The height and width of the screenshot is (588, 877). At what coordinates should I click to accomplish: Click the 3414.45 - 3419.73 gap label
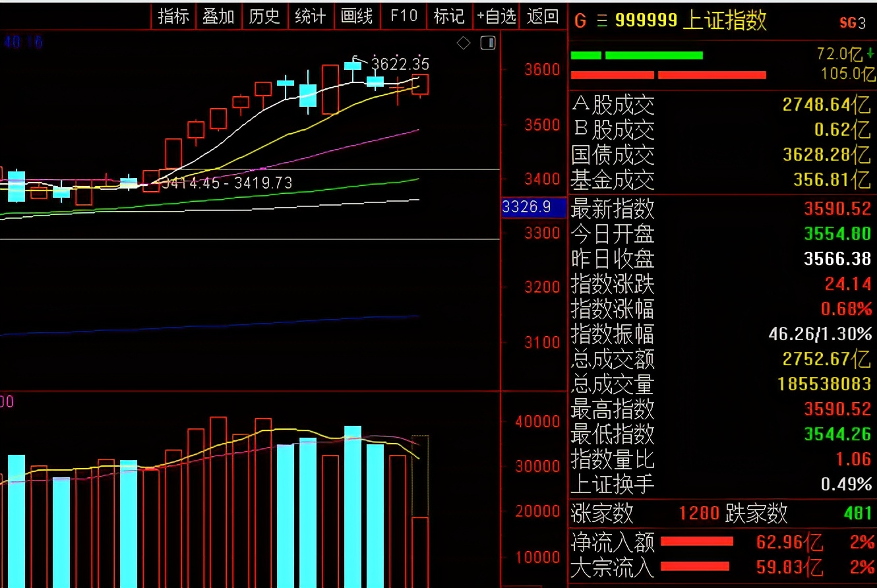[x=227, y=183]
